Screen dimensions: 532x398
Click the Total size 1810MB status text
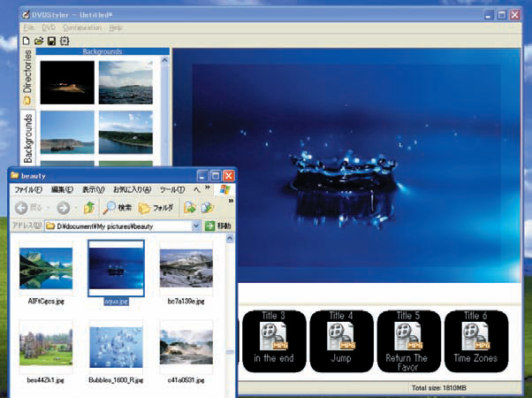[x=438, y=387]
